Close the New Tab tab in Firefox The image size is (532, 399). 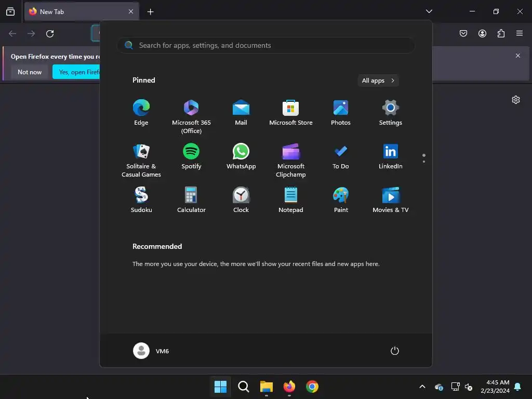[x=131, y=11]
